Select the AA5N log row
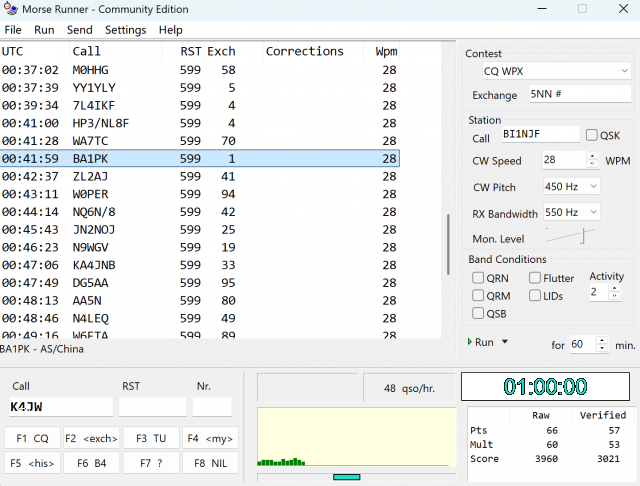 pos(200,300)
